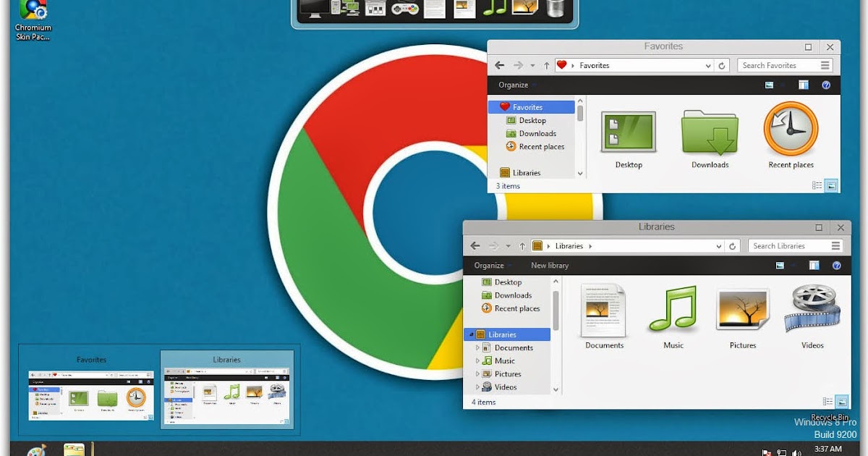This screenshot has width=868, height=456.
Task: Open the Music library icon
Action: [x=673, y=309]
